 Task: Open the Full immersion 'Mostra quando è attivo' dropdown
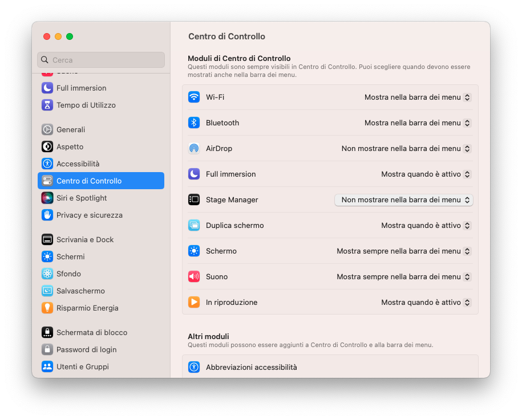coord(426,174)
